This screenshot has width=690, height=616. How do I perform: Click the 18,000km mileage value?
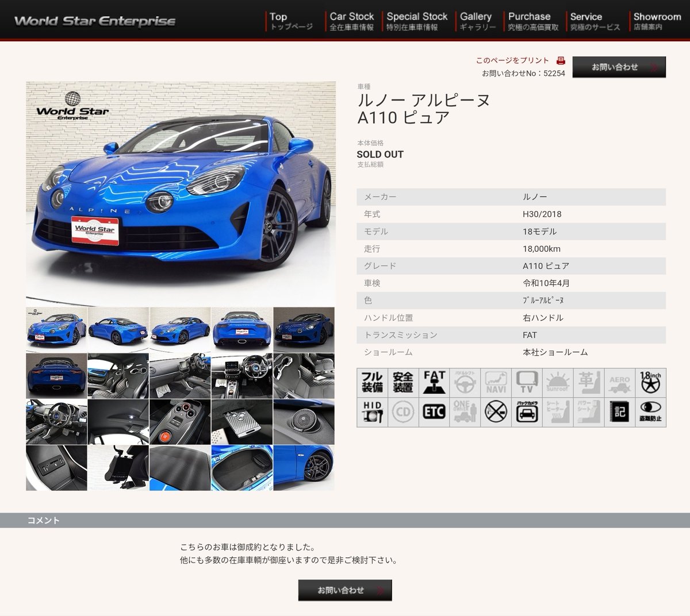(x=542, y=249)
